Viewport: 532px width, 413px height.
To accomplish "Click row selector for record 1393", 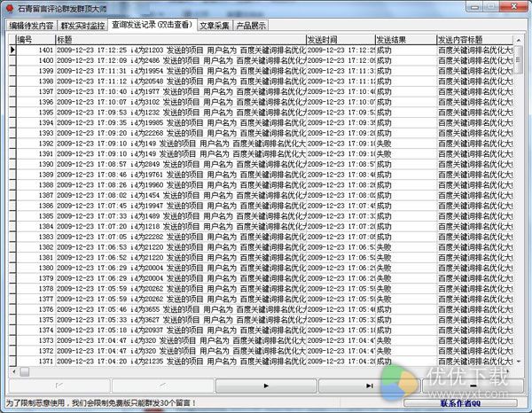I will tap(12, 133).
